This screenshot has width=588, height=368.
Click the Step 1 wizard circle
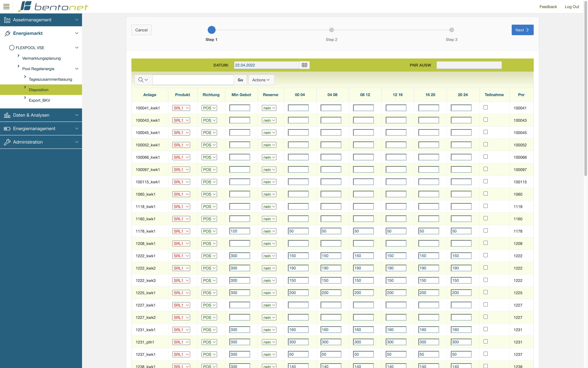pos(211,30)
